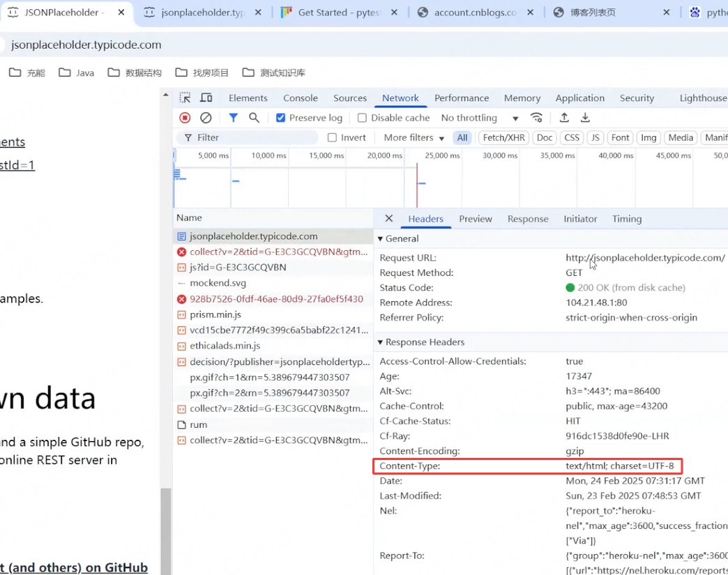
Task: Click the browser address bar URL
Action: (86, 45)
